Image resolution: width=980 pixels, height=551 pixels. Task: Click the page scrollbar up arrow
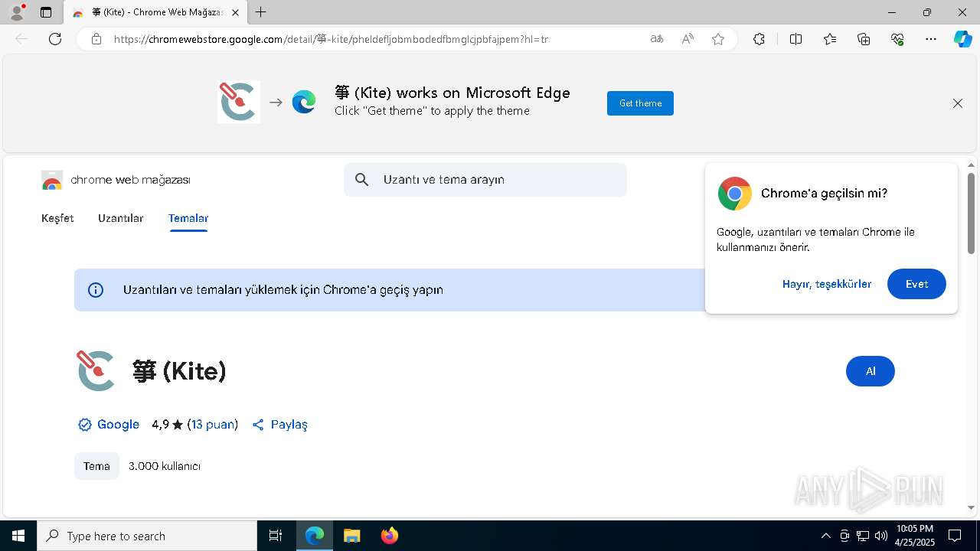point(971,165)
